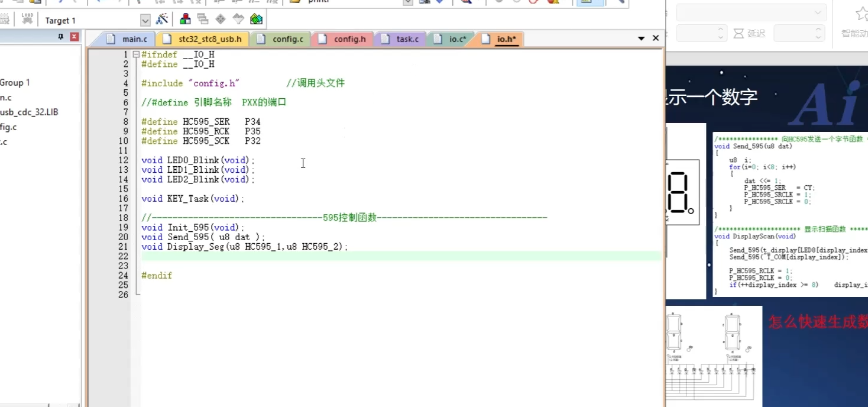The height and width of the screenshot is (407, 868).
Task: Click 'void LED0_Blink(void);' declaration
Action: [198, 160]
